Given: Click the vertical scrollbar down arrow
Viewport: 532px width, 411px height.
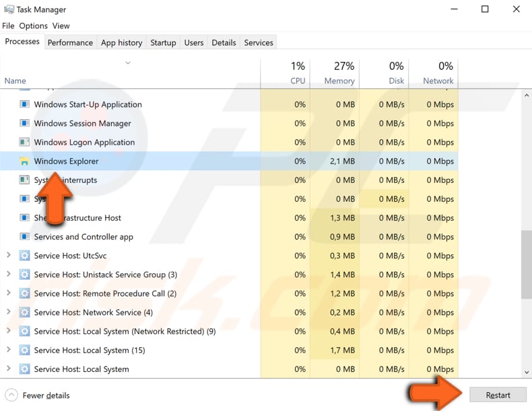Looking at the screenshot, I should point(526,372).
